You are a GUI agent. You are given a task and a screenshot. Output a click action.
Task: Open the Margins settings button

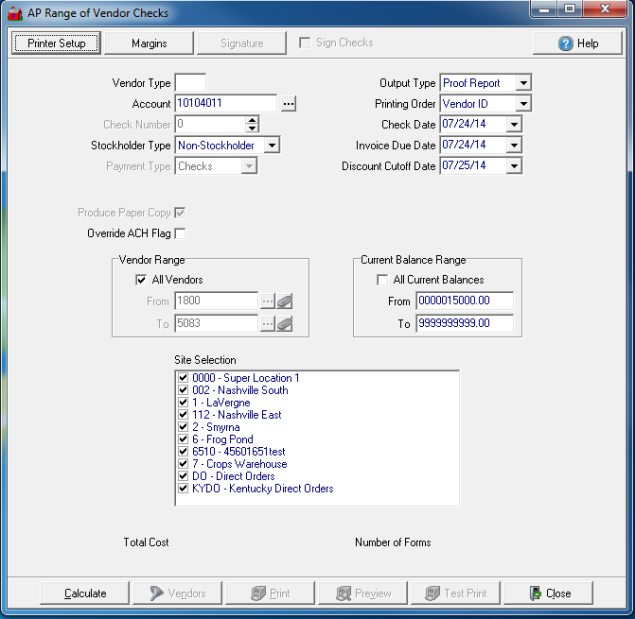[x=149, y=44]
